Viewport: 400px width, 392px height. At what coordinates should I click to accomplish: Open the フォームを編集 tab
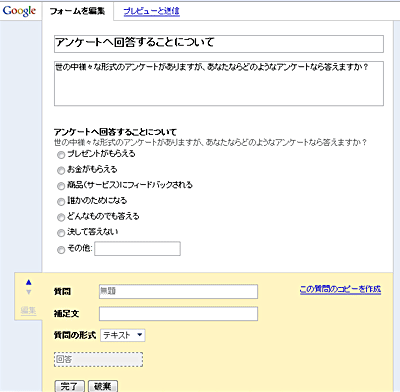coord(77,11)
